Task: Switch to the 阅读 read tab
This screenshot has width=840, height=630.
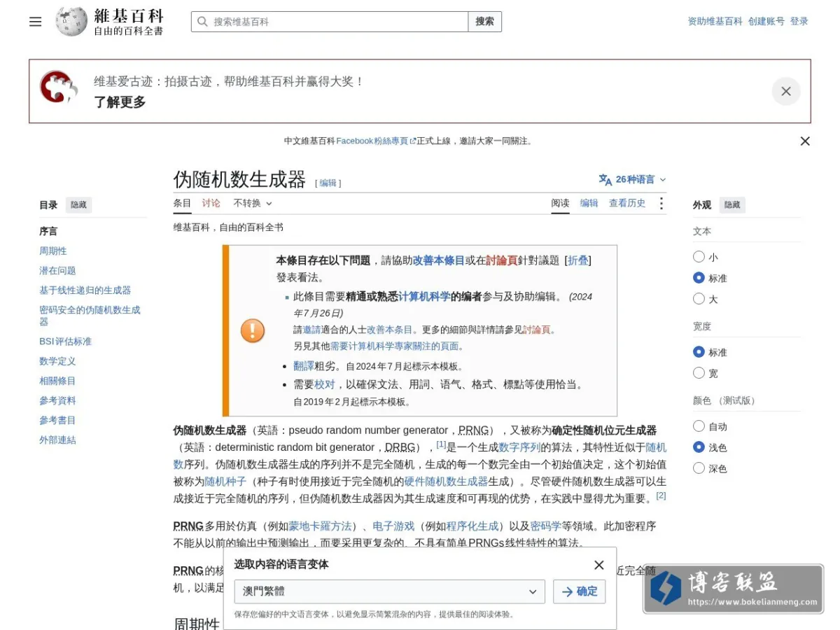Action: coord(560,203)
